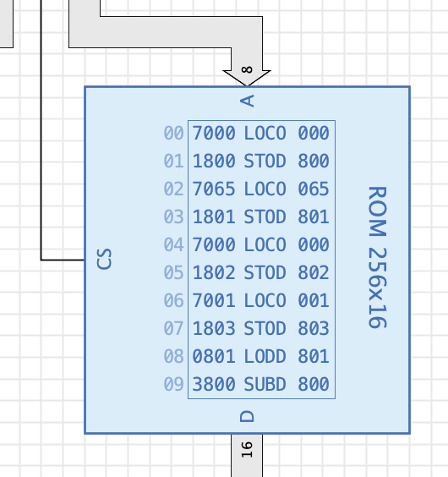
Task: Select ROM row 07 '1803 STOD 803'
Action: (x=261, y=328)
